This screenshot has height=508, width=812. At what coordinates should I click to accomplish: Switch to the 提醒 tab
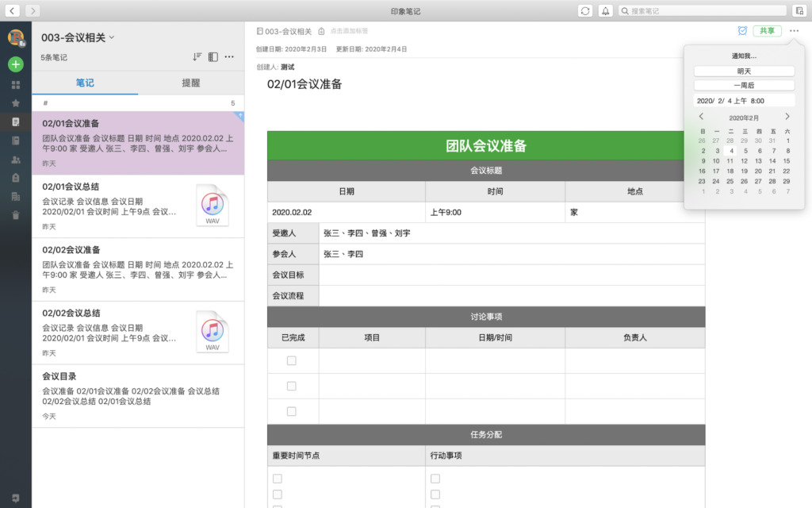point(191,83)
